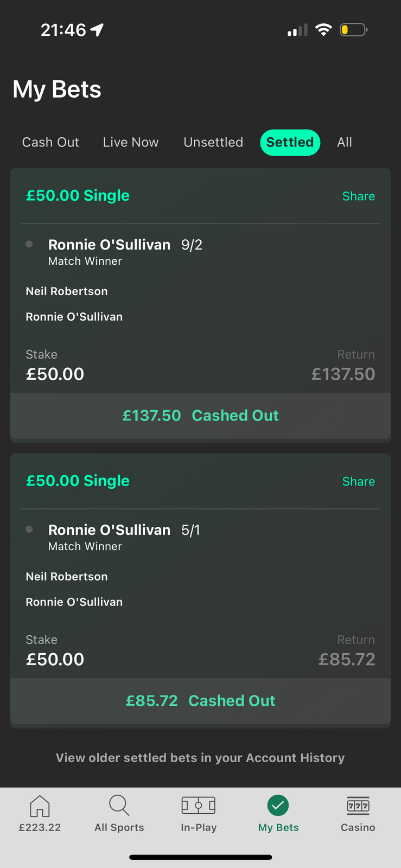The width and height of the screenshot is (401, 868).
Task: Share the 5/1 Ronnie O'Sullivan bet
Action: (358, 482)
